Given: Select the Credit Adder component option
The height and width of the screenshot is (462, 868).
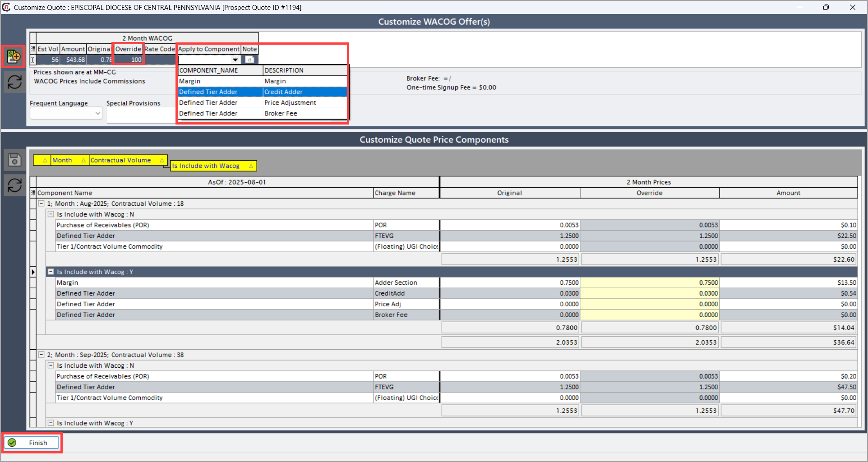Looking at the screenshot, I should pyautogui.click(x=263, y=92).
